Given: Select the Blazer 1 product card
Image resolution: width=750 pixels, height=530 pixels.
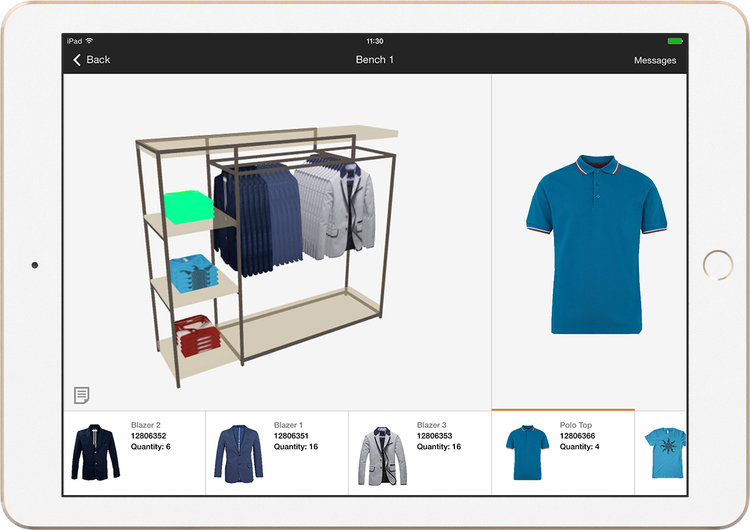Looking at the screenshot, I should click(x=277, y=453).
